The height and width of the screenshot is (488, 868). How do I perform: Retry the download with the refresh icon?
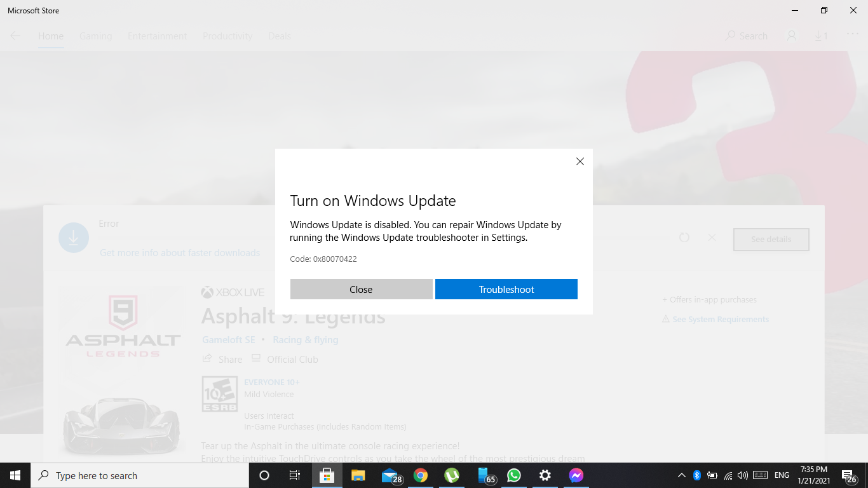684,238
